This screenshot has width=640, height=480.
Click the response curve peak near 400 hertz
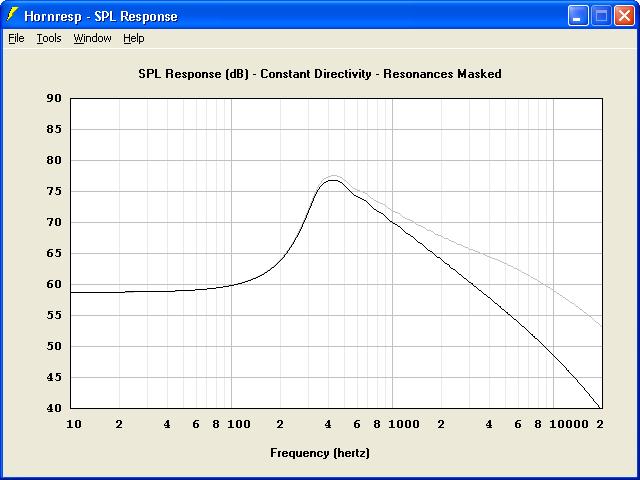click(333, 180)
